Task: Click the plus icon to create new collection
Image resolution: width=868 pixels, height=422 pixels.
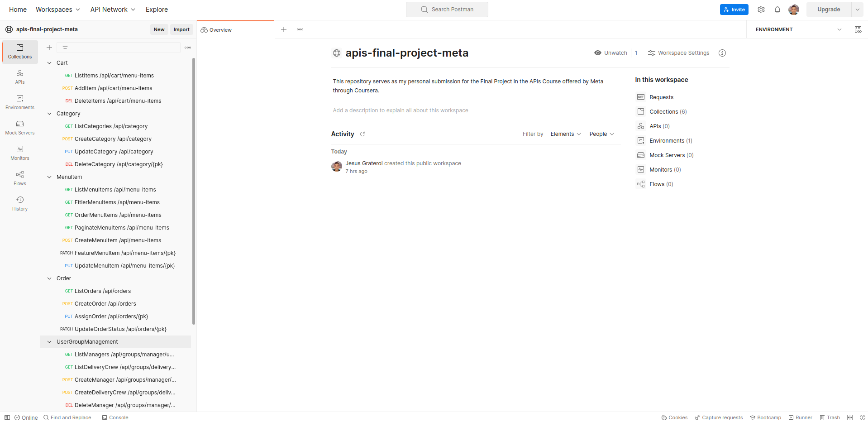Action: [x=49, y=48]
